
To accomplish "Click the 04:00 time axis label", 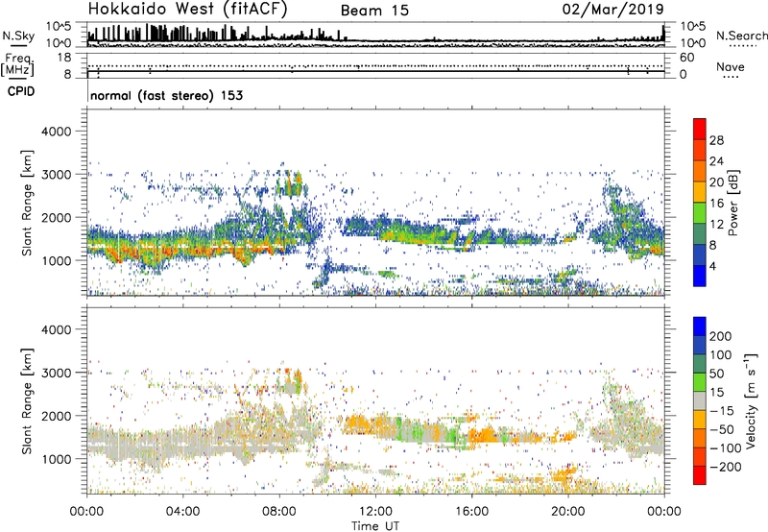I will coord(182,512).
